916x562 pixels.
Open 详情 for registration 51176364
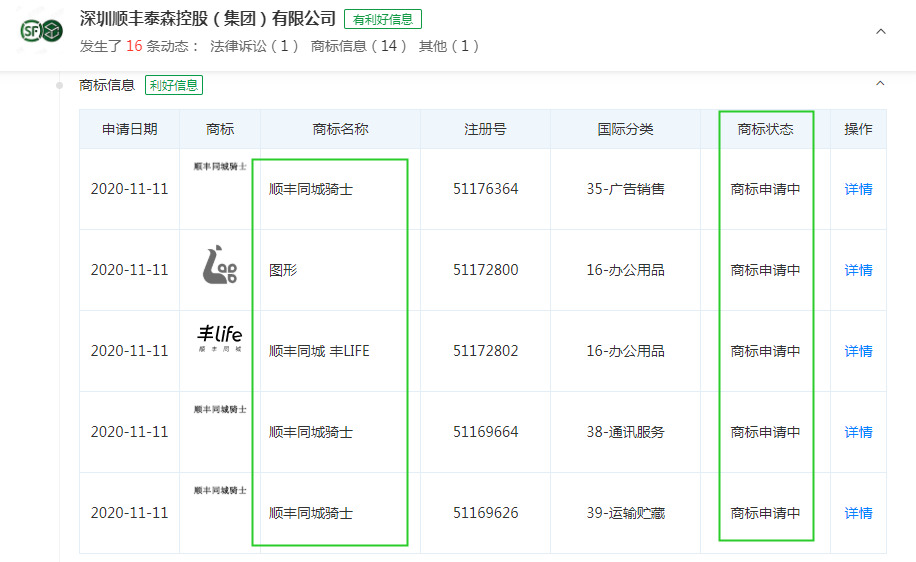pyautogui.click(x=858, y=189)
